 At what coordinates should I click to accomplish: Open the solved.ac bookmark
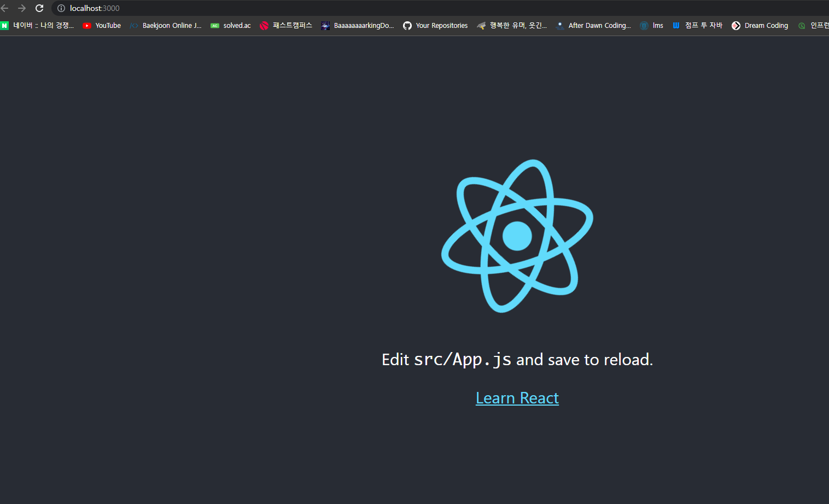[231, 26]
